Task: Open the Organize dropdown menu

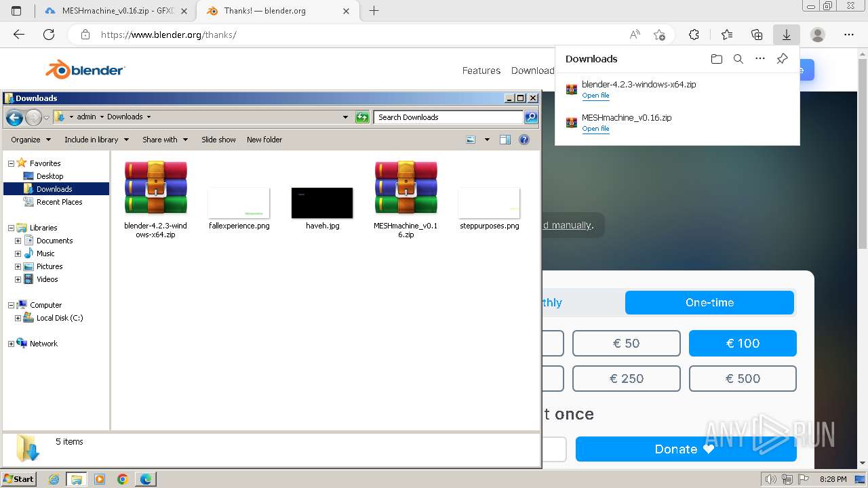Action: (31, 140)
